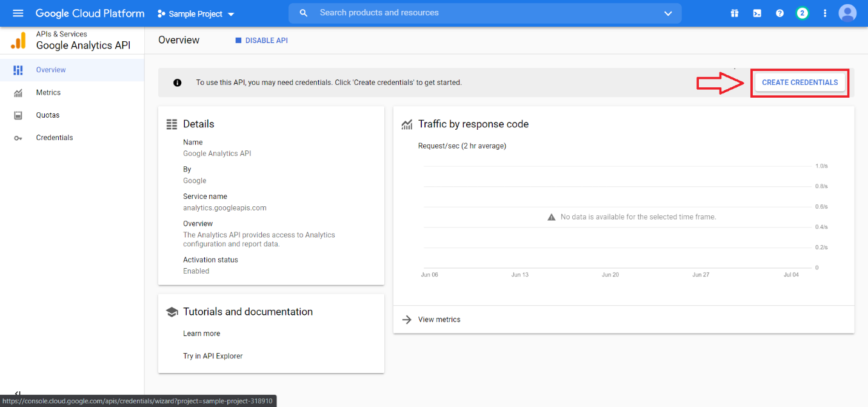Open notifications badge showing 2
The height and width of the screenshot is (407, 868).
click(803, 13)
